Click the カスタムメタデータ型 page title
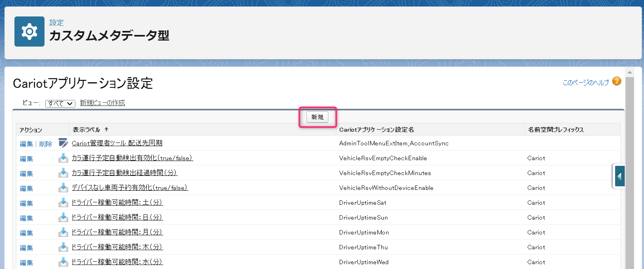This screenshot has height=269, width=644. 109,36
